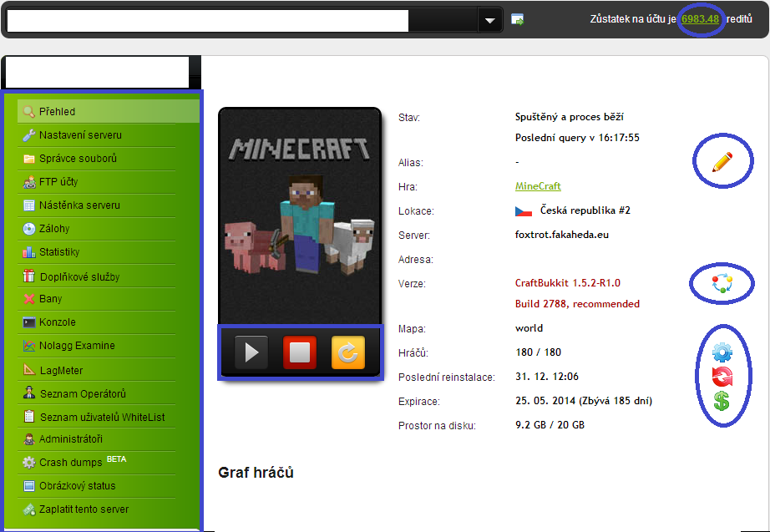The height and width of the screenshot is (532, 770).
Task: Click the red X icon beside Bany
Action: click(29, 299)
